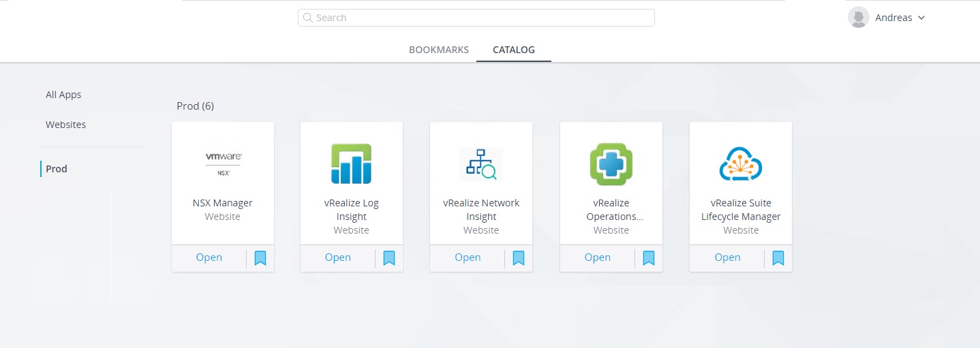This screenshot has height=348, width=980.
Task: Click the Prod (6) section heading
Action: tap(195, 106)
